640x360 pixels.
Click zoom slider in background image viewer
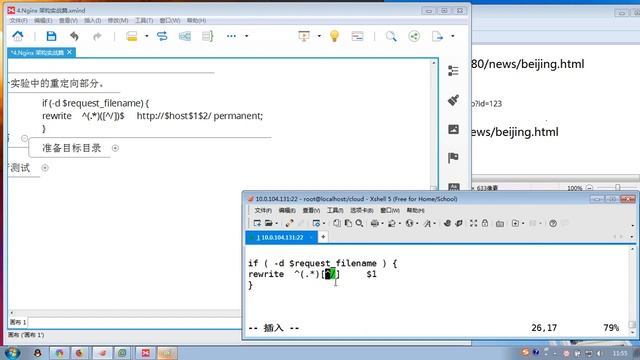pos(618,187)
